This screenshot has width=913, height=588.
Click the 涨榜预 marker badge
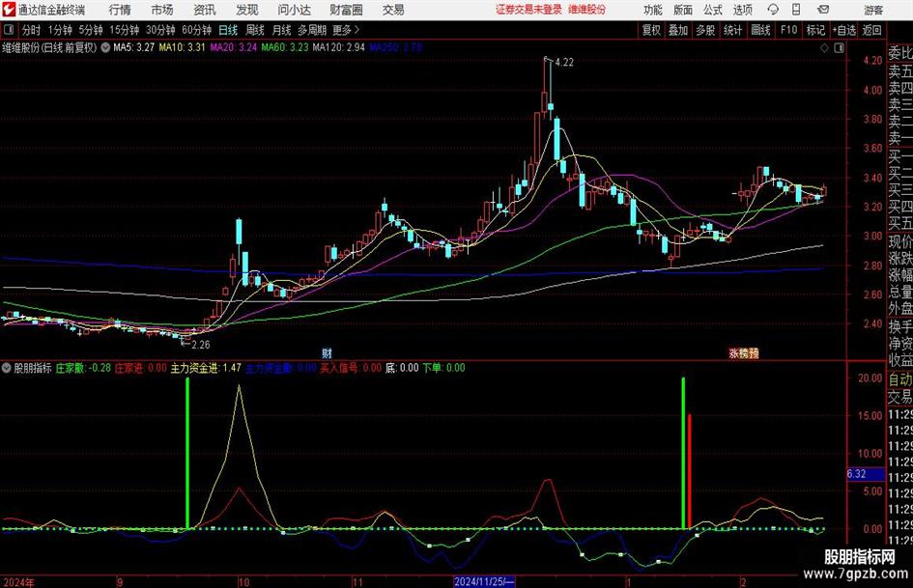(x=744, y=353)
